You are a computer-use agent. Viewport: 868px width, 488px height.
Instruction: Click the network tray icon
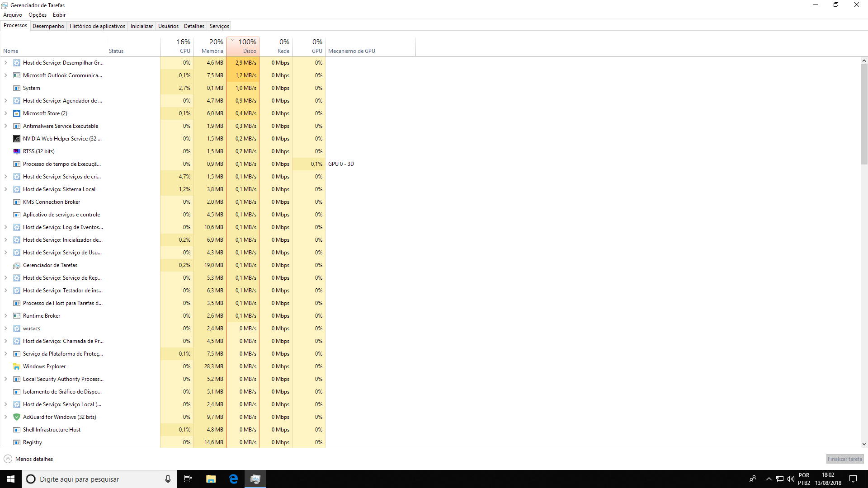coord(780,479)
